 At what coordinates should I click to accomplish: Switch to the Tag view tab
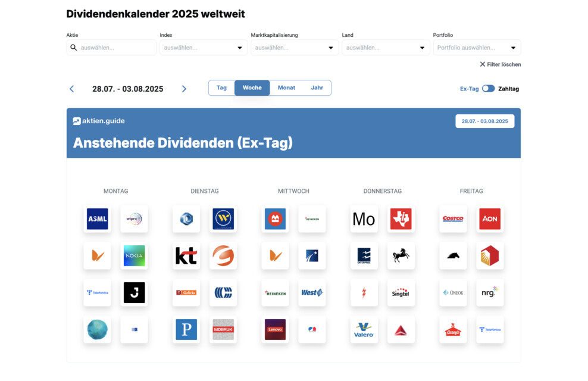pos(221,88)
